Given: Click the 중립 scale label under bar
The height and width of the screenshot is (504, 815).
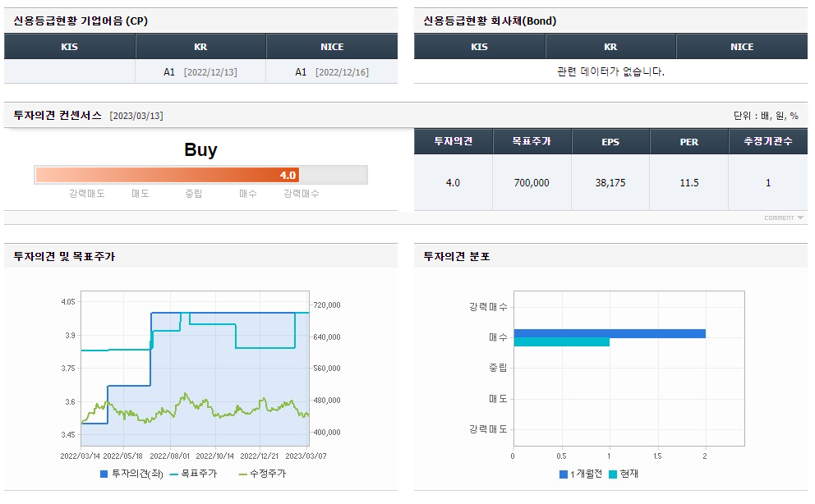Looking at the screenshot, I should click(194, 194).
